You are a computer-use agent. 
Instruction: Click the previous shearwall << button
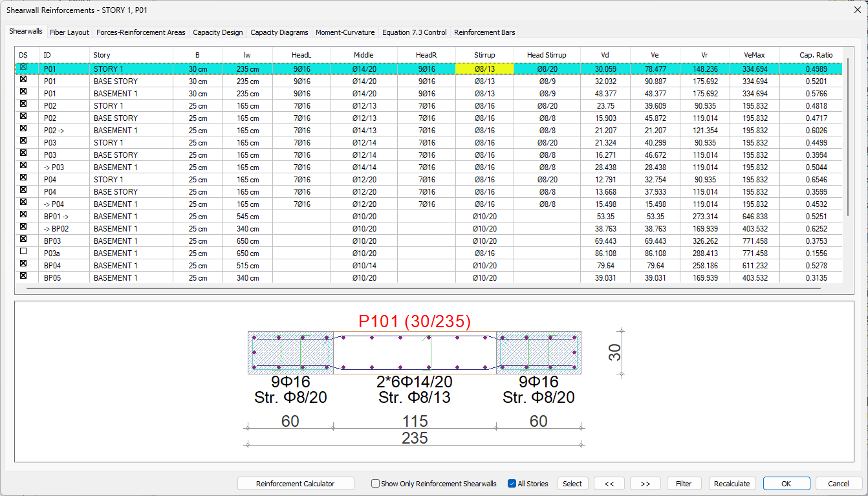pos(609,484)
